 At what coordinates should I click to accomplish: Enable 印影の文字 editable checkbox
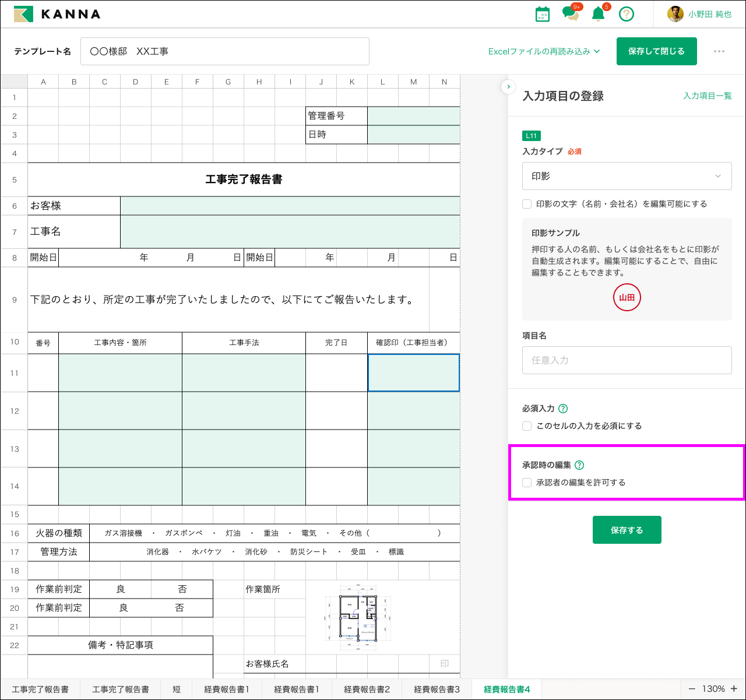pos(527,204)
